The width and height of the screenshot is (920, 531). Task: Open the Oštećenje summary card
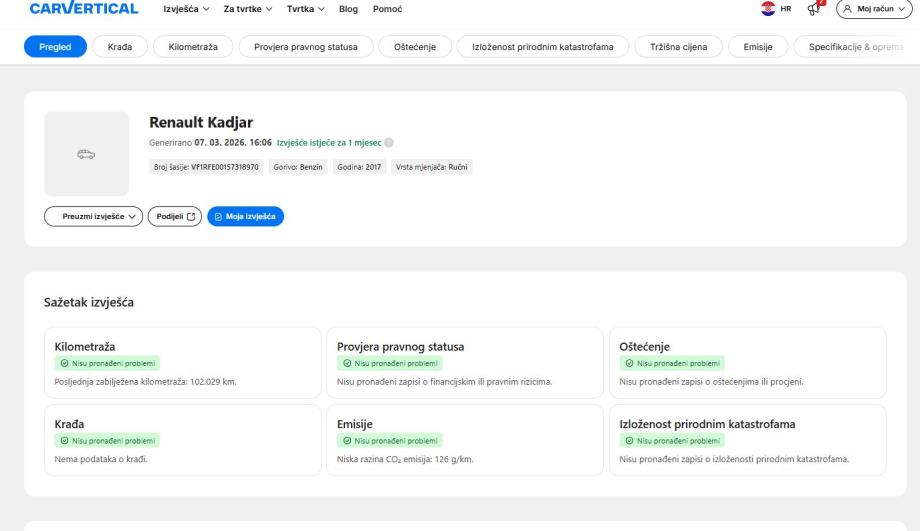(x=747, y=363)
